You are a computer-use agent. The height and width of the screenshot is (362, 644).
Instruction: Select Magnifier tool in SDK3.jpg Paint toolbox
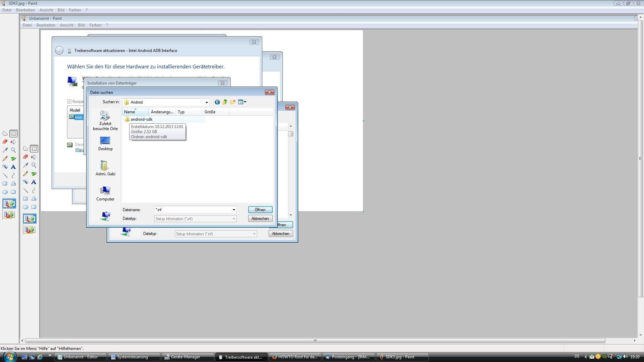click(13, 150)
